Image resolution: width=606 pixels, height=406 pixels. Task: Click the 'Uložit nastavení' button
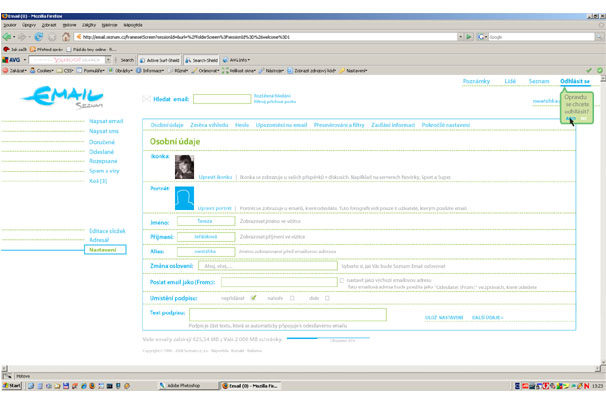click(443, 317)
